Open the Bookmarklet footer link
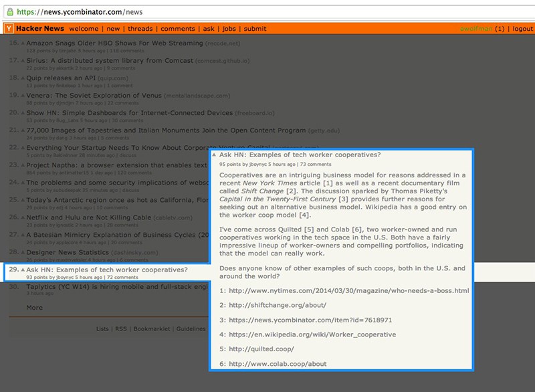This screenshot has width=535, height=392. tap(152, 329)
